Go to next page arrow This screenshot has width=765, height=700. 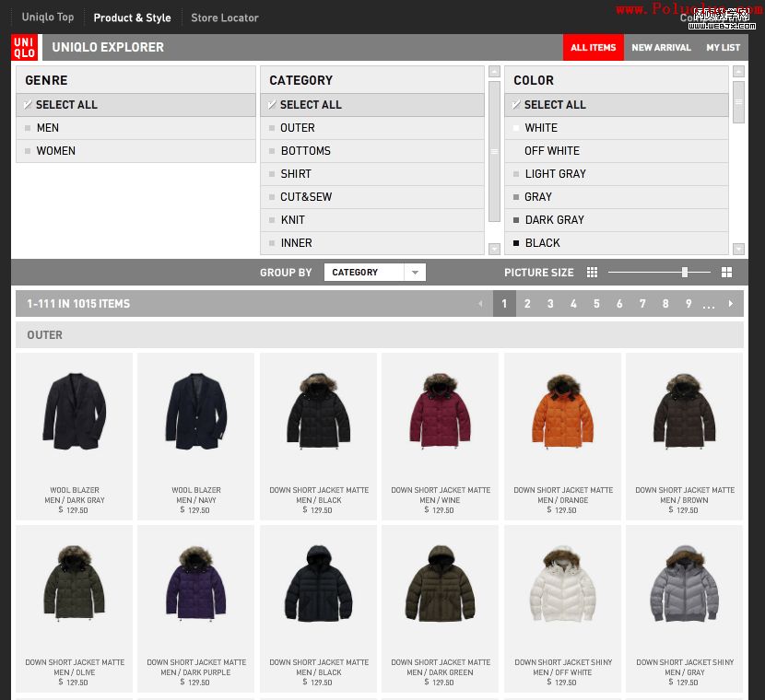point(730,303)
